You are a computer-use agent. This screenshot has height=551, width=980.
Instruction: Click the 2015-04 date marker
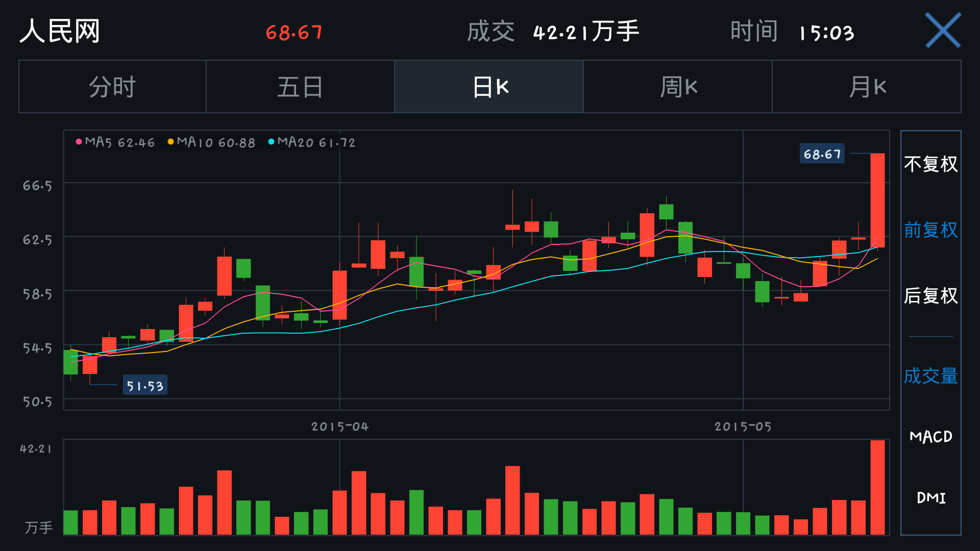click(340, 427)
